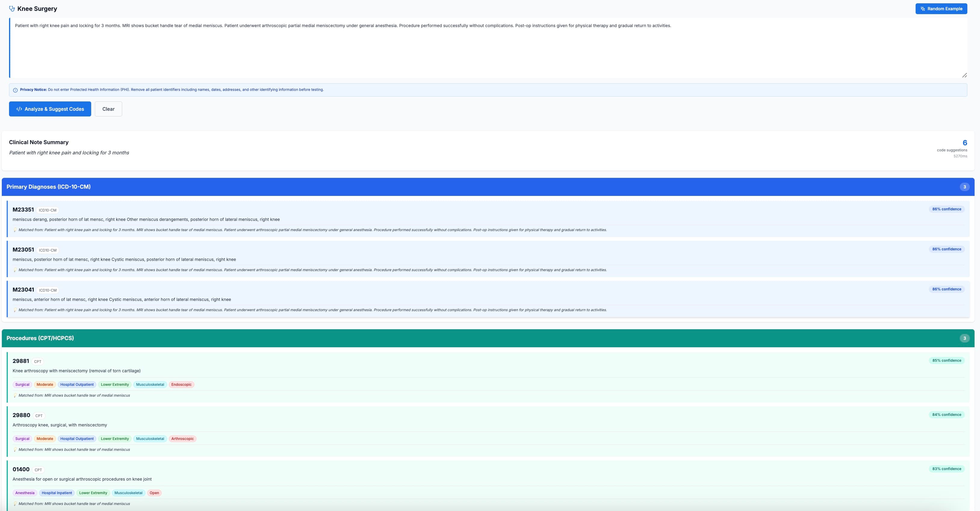
Task: Click the lightbulb icon under code M23041
Action: tap(15, 309)
